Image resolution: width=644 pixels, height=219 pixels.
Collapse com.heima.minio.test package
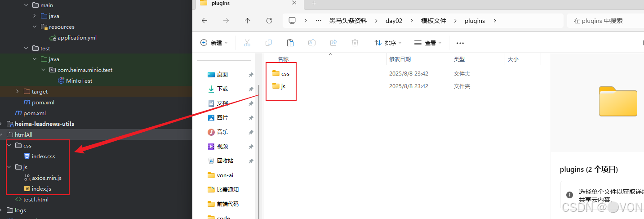point(43,70)
